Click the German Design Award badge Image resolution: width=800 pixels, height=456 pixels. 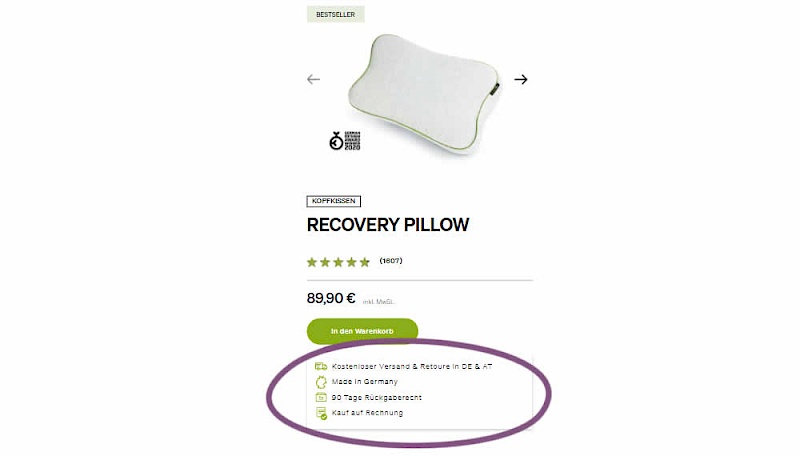tap(345, 141)
